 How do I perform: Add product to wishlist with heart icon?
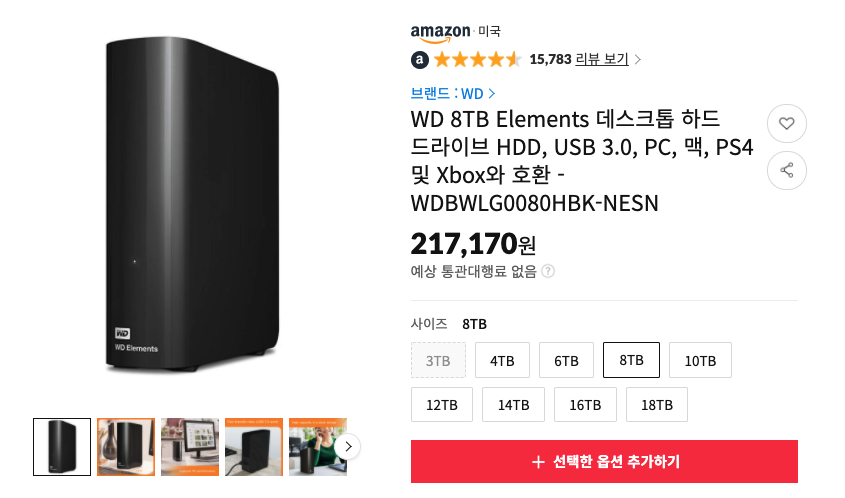click(x=786, y=123)
